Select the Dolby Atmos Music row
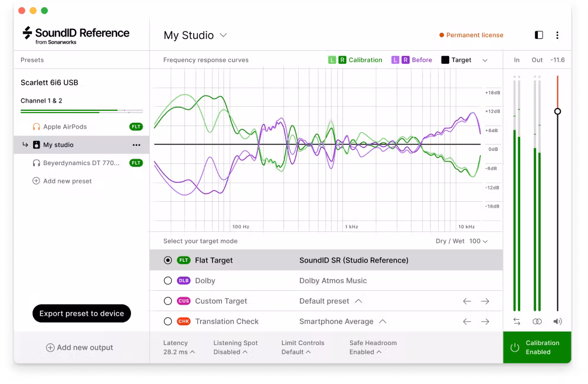 point(326,281)
